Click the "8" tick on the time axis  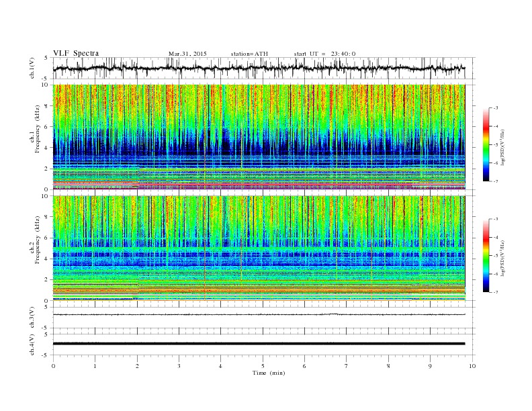[388, 366]
